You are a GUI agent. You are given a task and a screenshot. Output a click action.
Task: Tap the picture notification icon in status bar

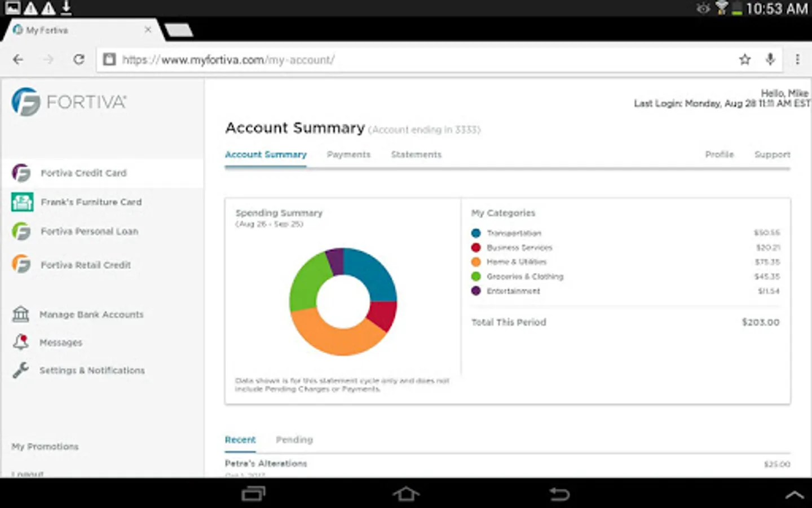(x=12, y=8)
